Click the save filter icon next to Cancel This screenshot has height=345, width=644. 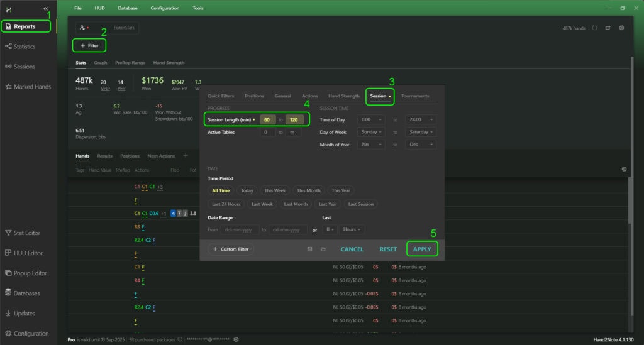(310, 249)
